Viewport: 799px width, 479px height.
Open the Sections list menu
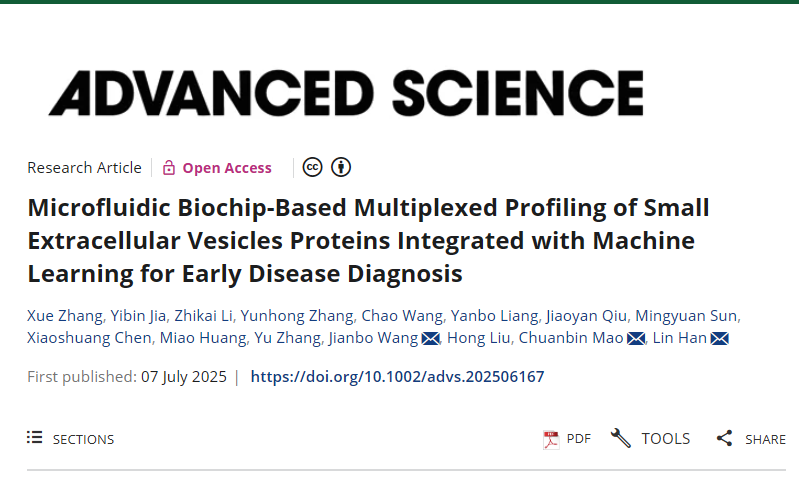[x=70, y=439]
